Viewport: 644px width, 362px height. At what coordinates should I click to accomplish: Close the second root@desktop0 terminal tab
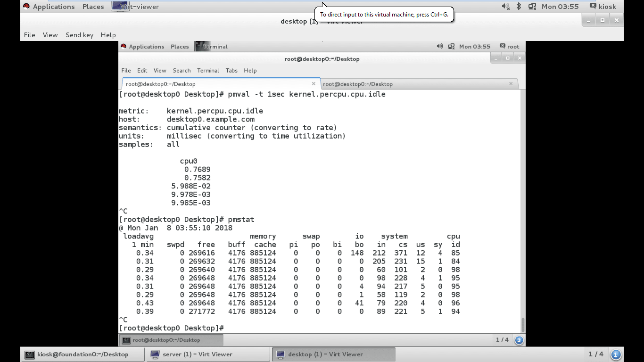coord(511,84)
